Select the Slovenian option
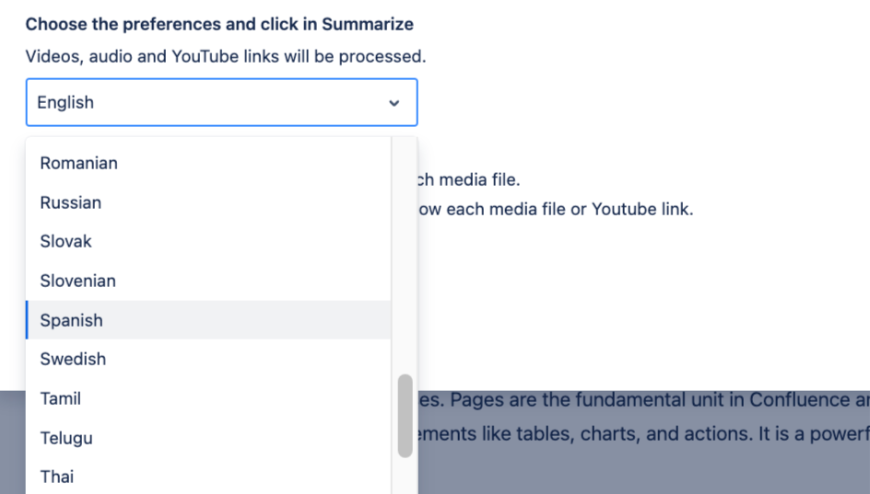The image size is (870, 494). [x=78, y=281]
